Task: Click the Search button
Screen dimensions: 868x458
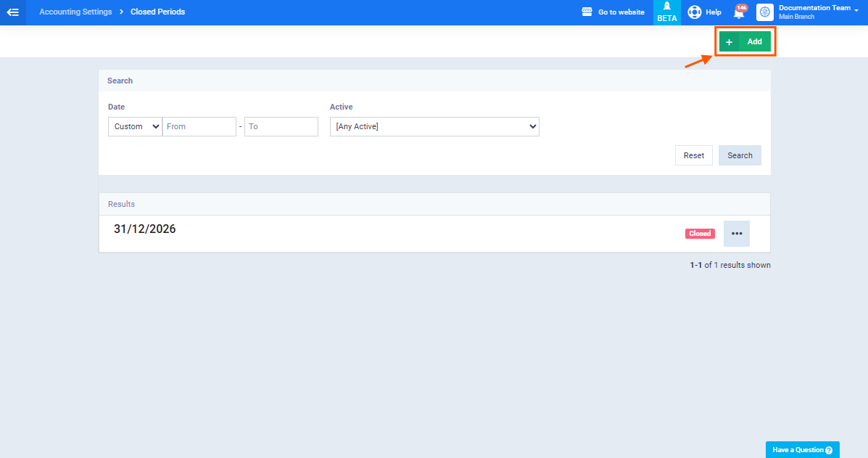Action: click(740, 155)
